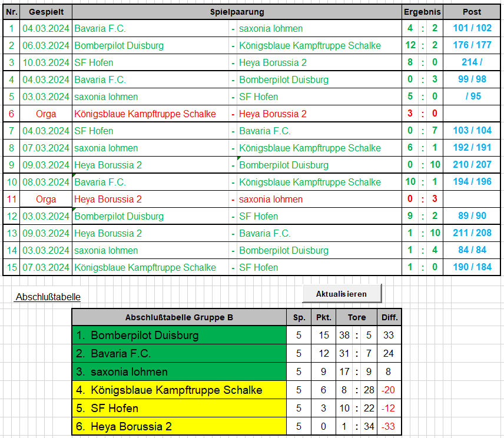Open post link 99 / 98

472,79
